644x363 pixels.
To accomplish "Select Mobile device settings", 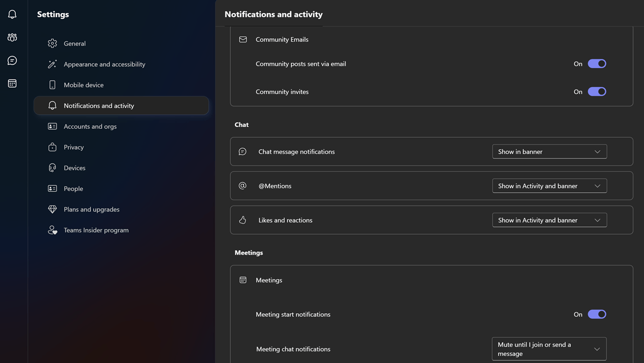I will 121,85.
